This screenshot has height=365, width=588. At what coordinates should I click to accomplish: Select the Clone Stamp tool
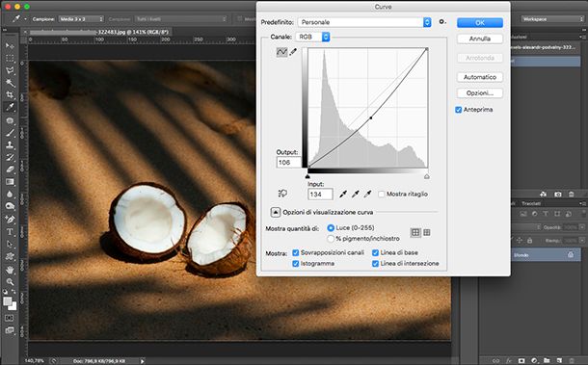(x=10, y=145)
